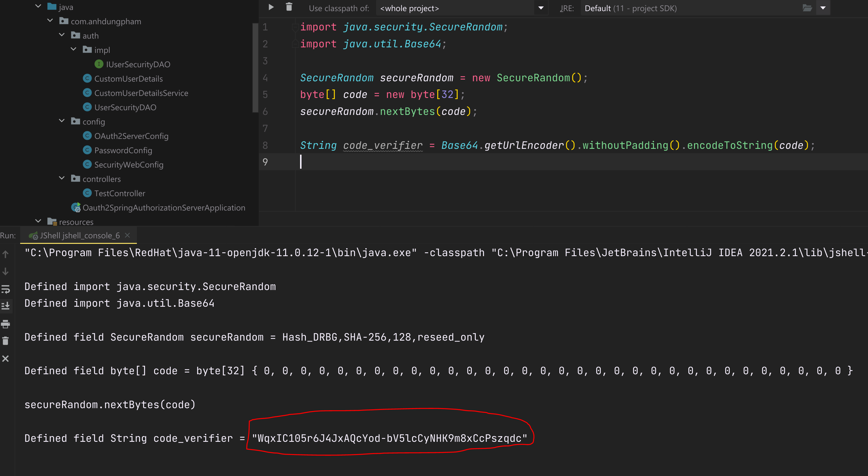
Task: Clear all console output with trash icon
Action: click(5, 341)
